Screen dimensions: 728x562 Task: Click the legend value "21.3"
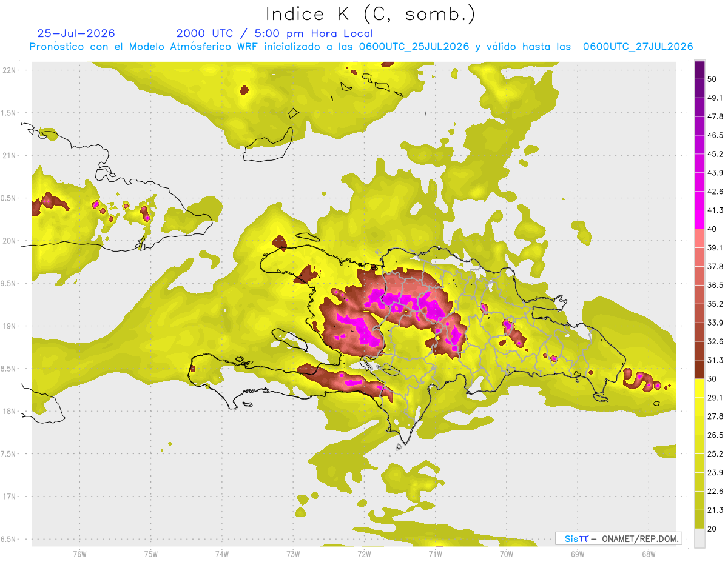tap(715, 510)
